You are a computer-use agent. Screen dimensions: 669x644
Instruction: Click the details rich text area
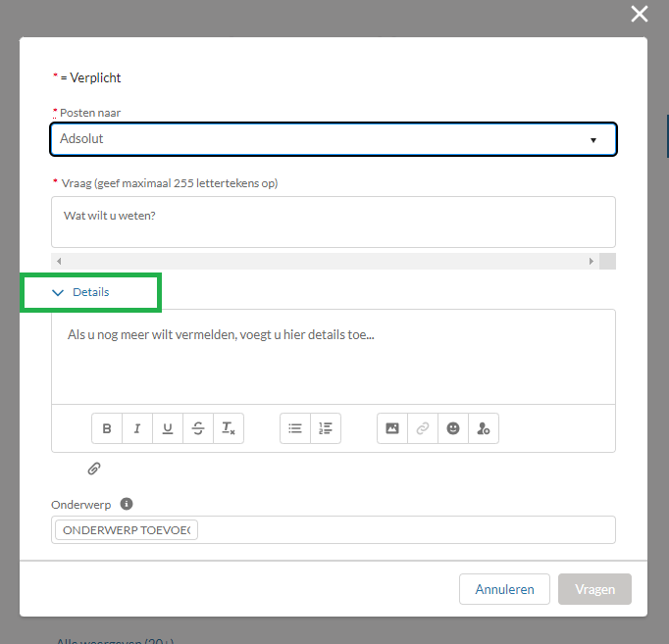tap(334, 357)
